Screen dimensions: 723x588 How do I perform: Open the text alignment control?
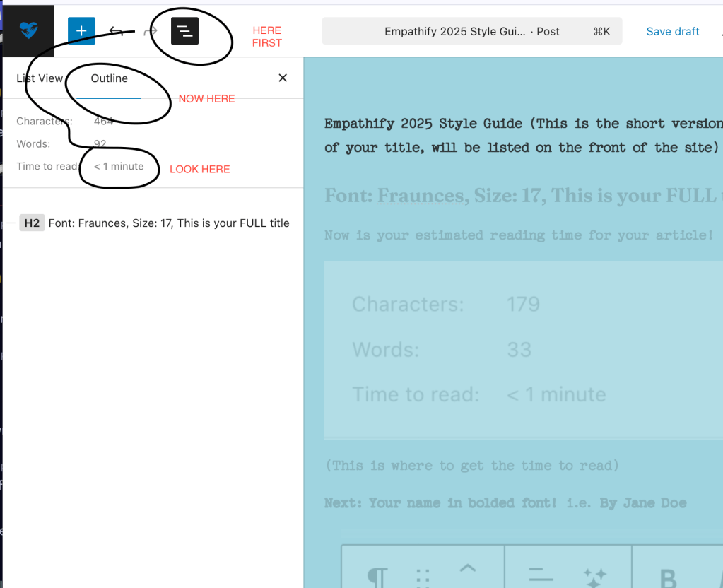click(x=541, y=575)
